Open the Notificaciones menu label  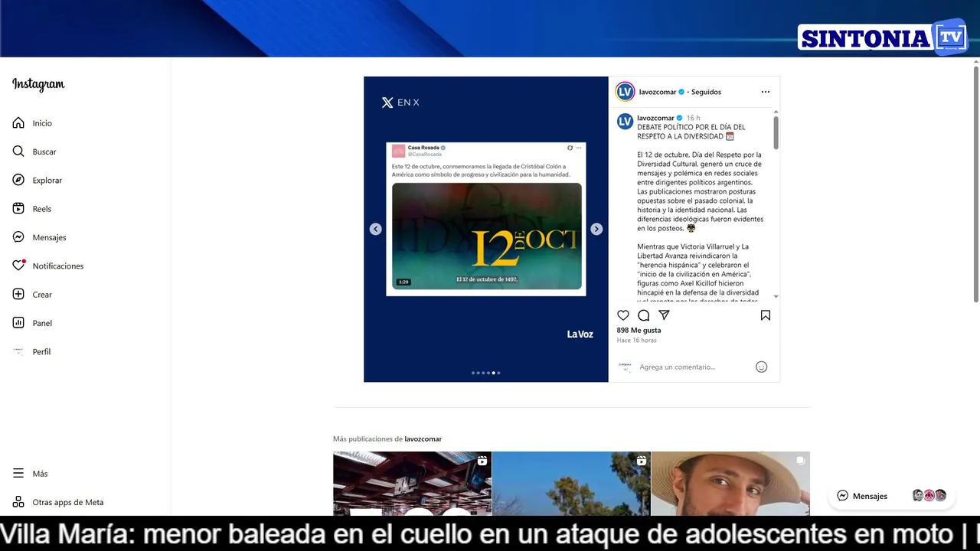(x=58, y=266)
